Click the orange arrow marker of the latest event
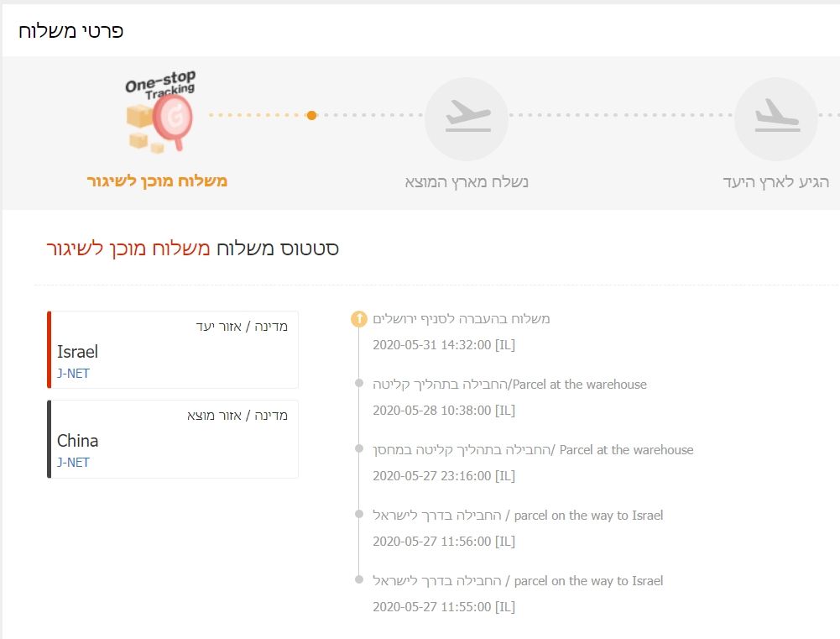Image resolution: width=840 pixels, height=639 pixels. click(358, 318)
